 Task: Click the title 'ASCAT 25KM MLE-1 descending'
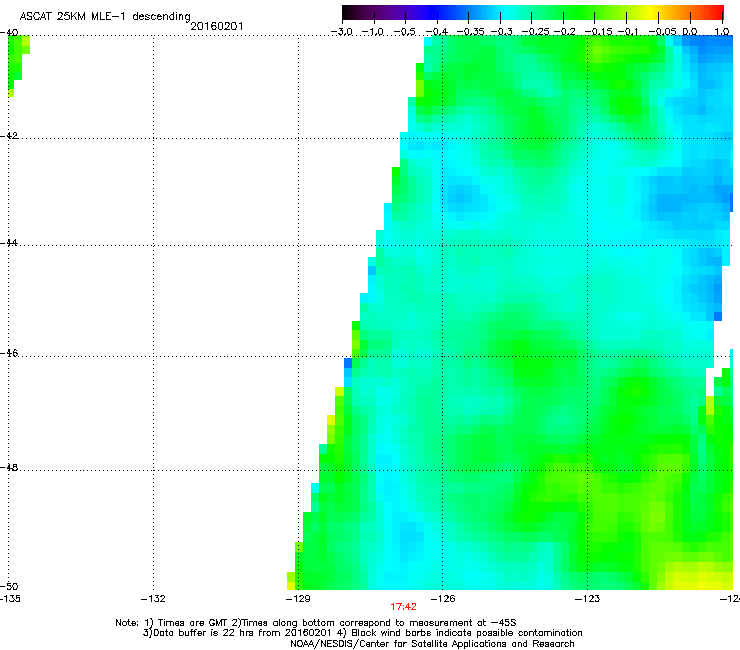[x=105, y=16]
